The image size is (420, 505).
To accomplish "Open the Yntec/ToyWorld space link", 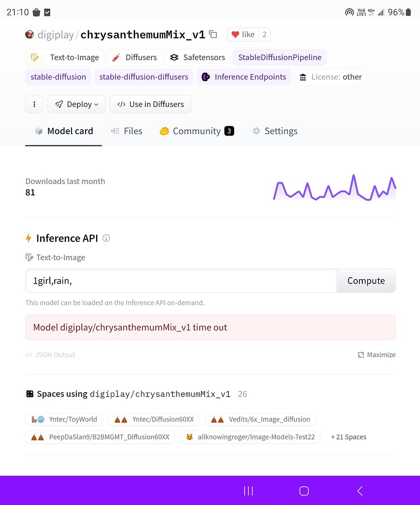I will click(x=64, y=420).
